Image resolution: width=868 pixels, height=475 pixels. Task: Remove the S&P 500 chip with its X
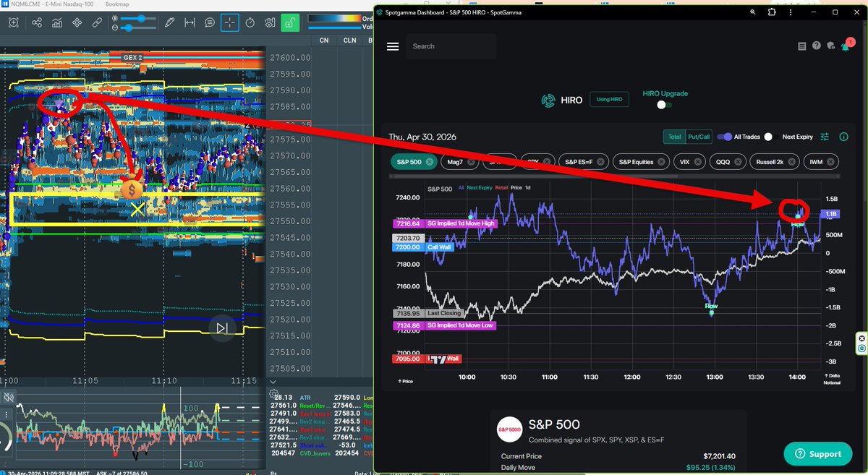429,162
